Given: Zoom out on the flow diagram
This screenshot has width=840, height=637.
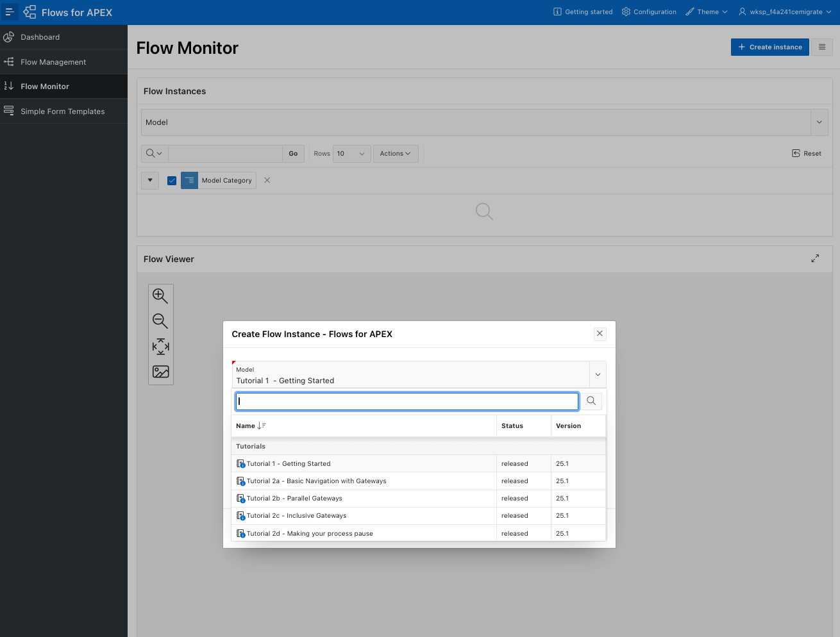Looking at the screenshot, I should click(x=160, y=321).
